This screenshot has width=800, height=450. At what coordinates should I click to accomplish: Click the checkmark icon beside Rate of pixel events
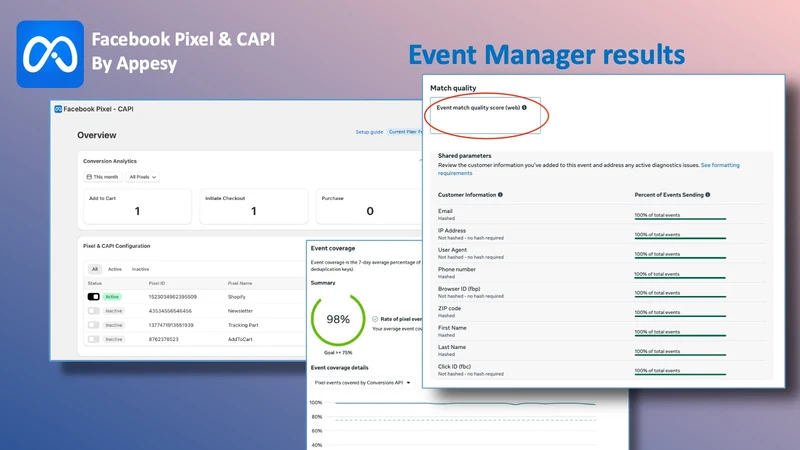tap(375, 319)
